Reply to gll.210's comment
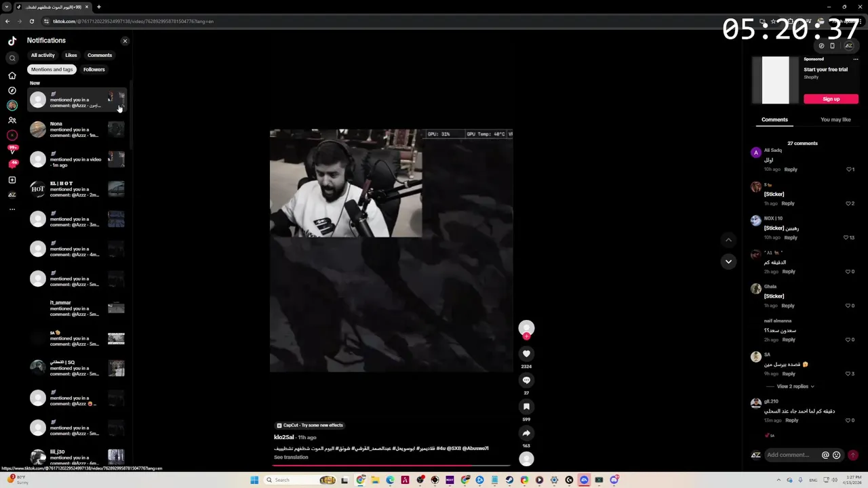 [791, 420]
